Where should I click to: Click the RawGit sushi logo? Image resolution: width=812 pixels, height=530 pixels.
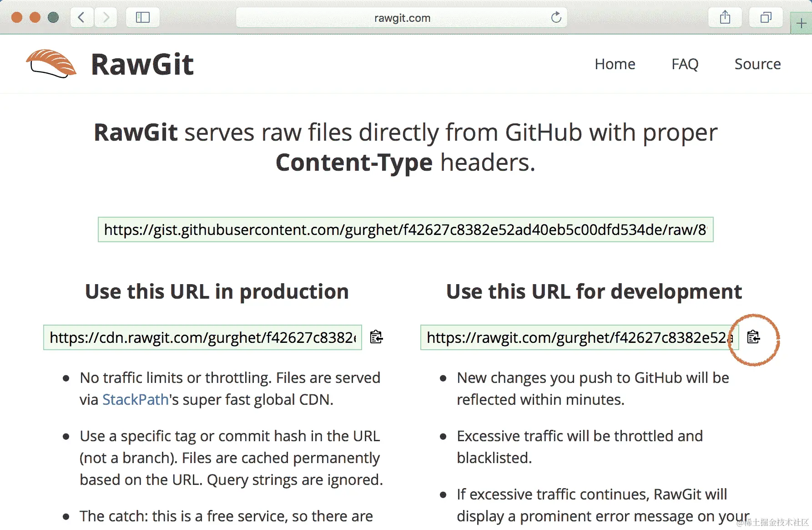click(51, 64)
